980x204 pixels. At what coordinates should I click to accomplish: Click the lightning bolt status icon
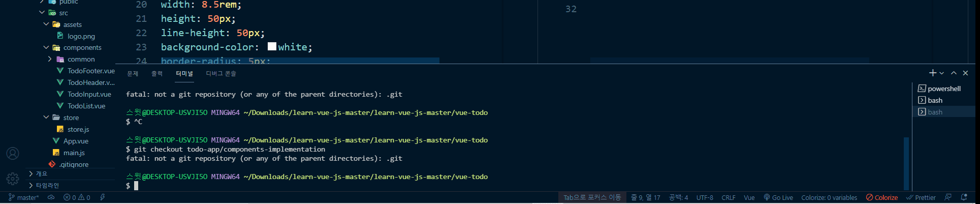click(103, 197)
